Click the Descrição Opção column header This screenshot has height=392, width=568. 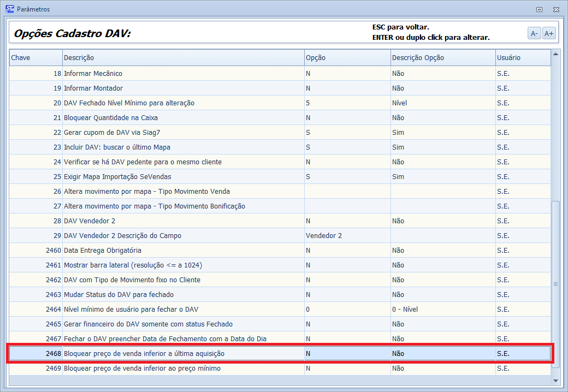(x=442, y=58)
